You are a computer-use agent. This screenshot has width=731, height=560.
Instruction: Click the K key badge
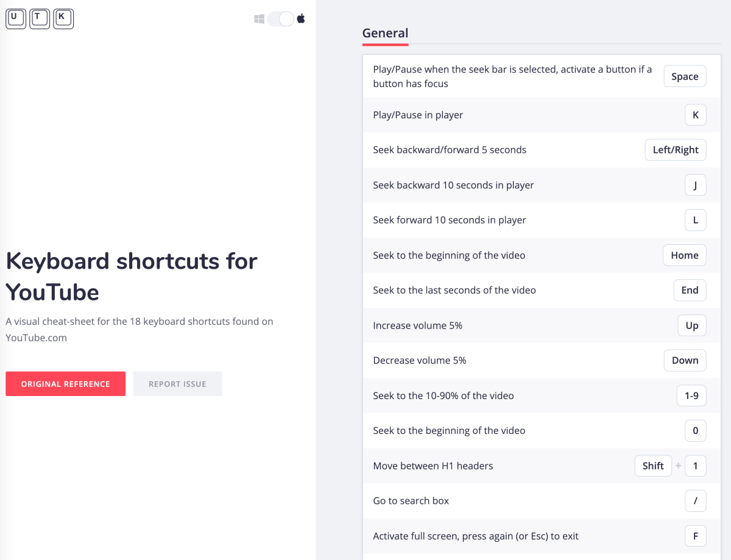[x=695, y=115]
